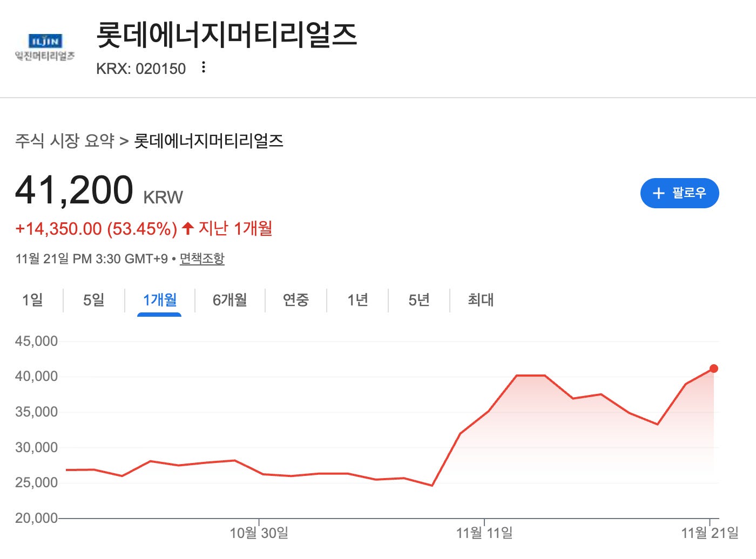Image resolution: width=756 pixels, height=559 pixels.
Task: Click the +14,350.00 (53.45%) change text
Action: (96, 229)
